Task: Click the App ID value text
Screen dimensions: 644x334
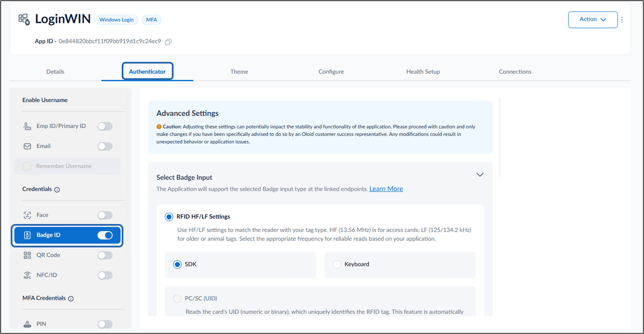Action: [x=110, y=41]
